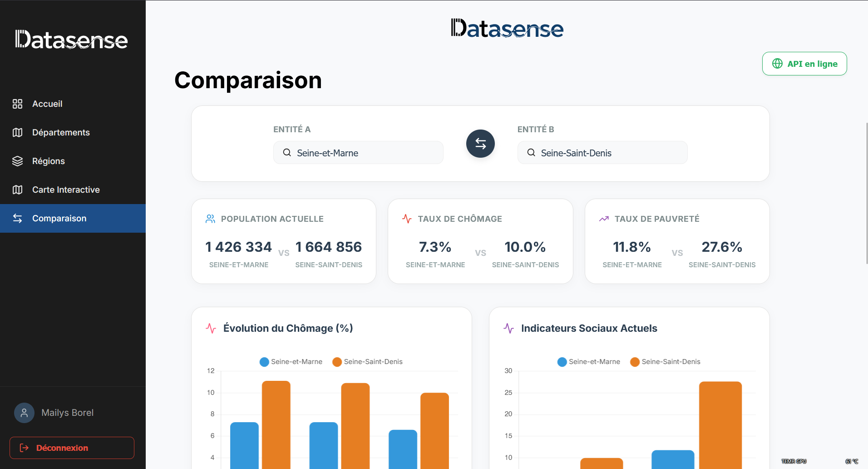The height and width of the screenshot is (469, 868).
Task: Click the Datasense logo in the header
Action: point(507,28)
